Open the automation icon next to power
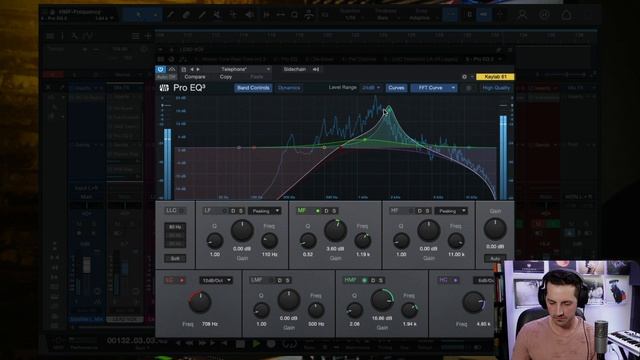The height and width of the screenshot is (360, 640). [172, 69]
